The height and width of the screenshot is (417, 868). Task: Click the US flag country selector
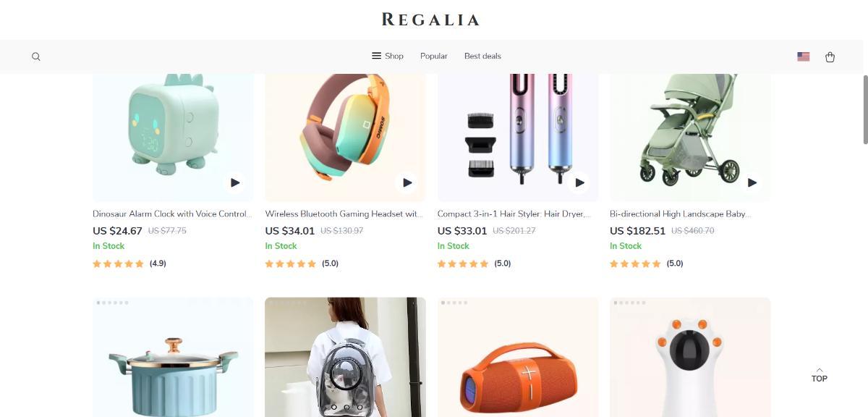coord(803,56)
